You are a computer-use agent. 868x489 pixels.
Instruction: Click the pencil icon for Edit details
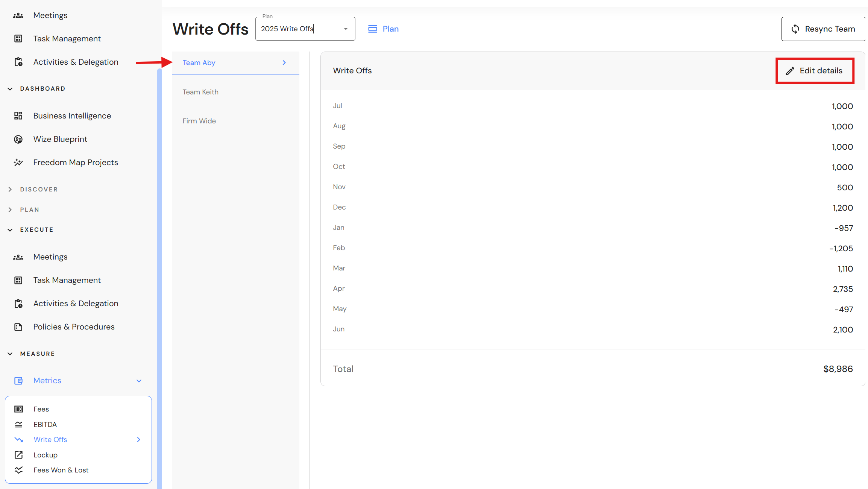pyautogui.click(x=790, y=71)
